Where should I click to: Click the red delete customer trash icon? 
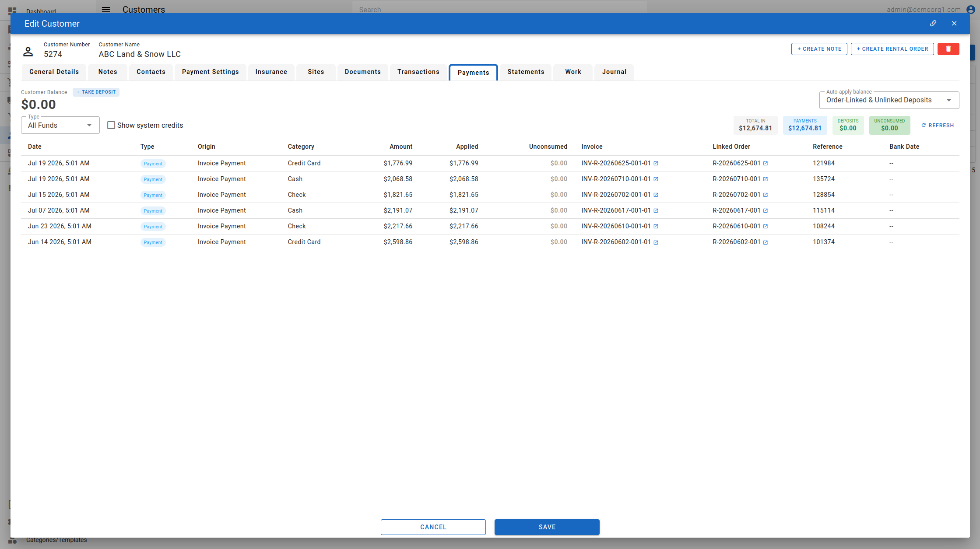click(x=948, y=49)
